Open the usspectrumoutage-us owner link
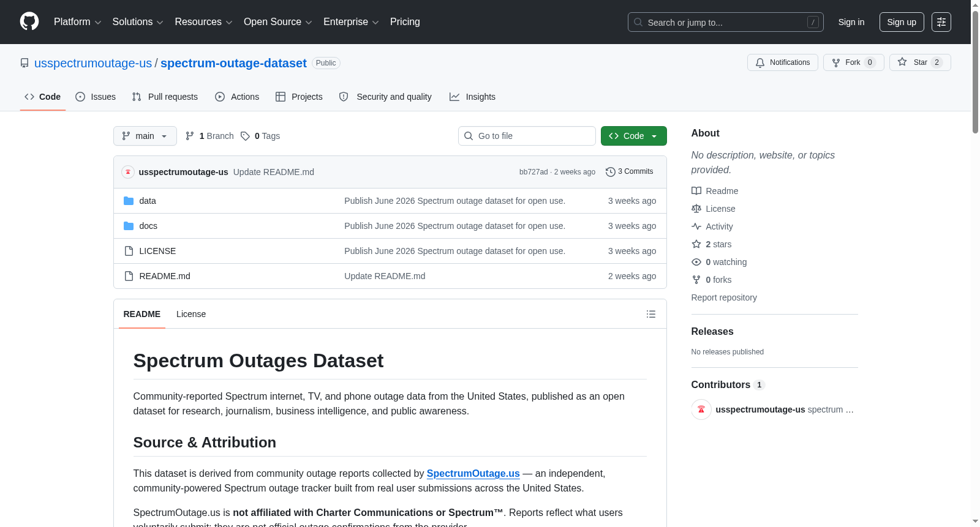Image resolution: width=980 pixels, height=527 pixels. click(93, 63)
